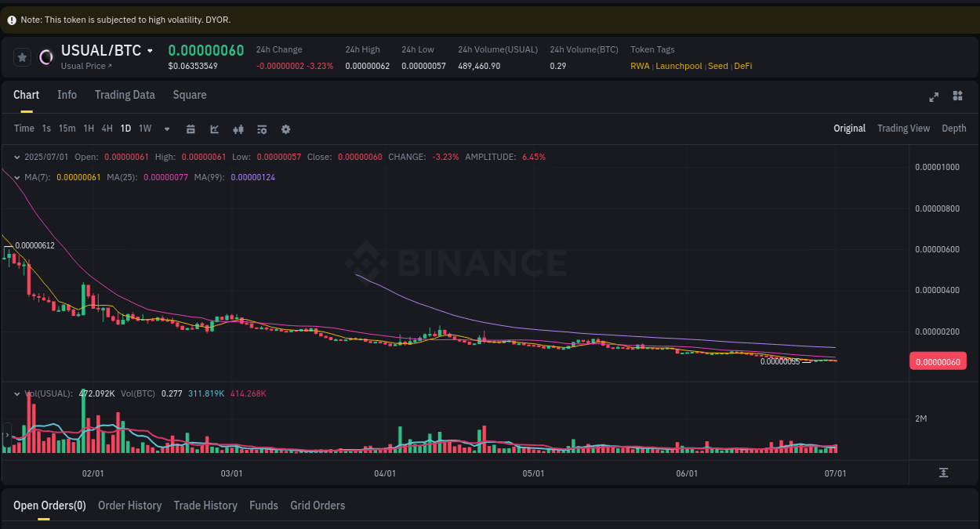Open the DeFi token tag link

pos(742,66)
